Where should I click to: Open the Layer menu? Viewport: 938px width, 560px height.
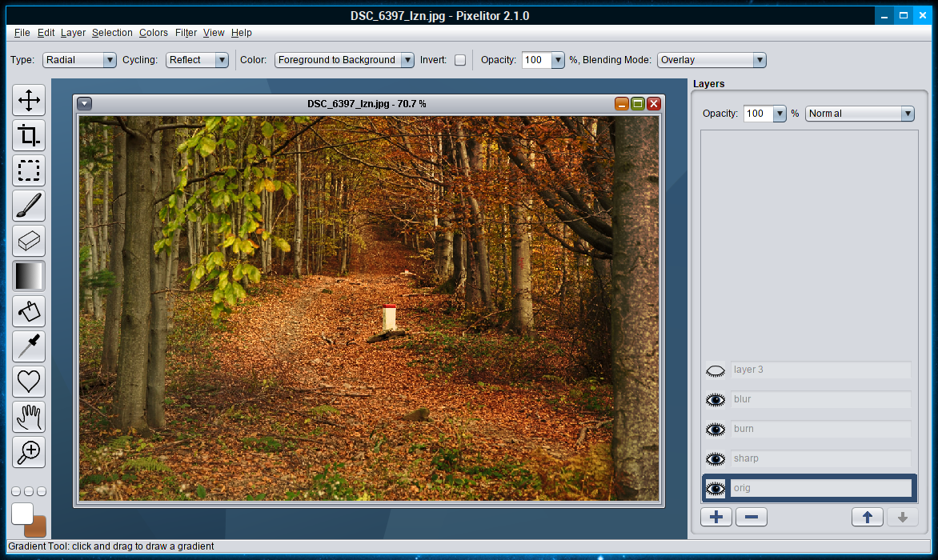pyautogui.click(x=73, y=33)
